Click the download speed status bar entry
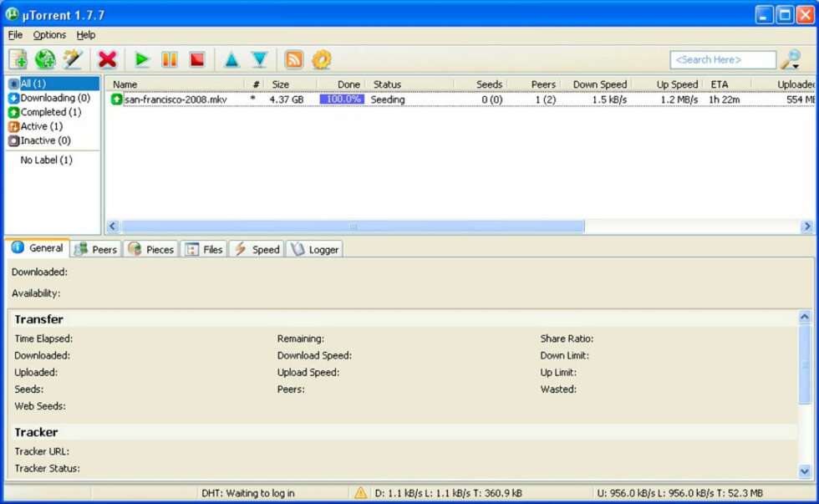 (x=448, y=493)
